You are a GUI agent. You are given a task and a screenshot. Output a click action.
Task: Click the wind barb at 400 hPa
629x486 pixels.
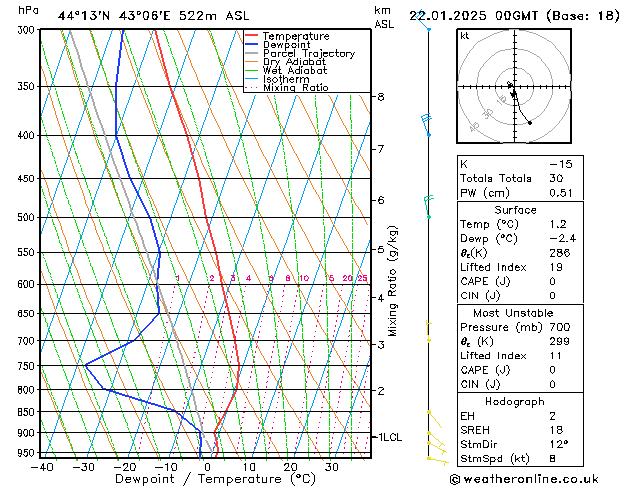(x=427, y=125)
